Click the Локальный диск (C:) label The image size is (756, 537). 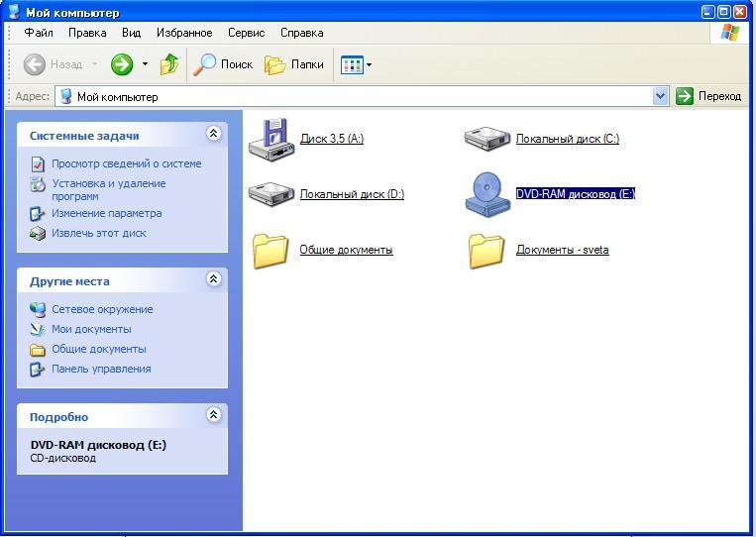[x=568, y=139]
